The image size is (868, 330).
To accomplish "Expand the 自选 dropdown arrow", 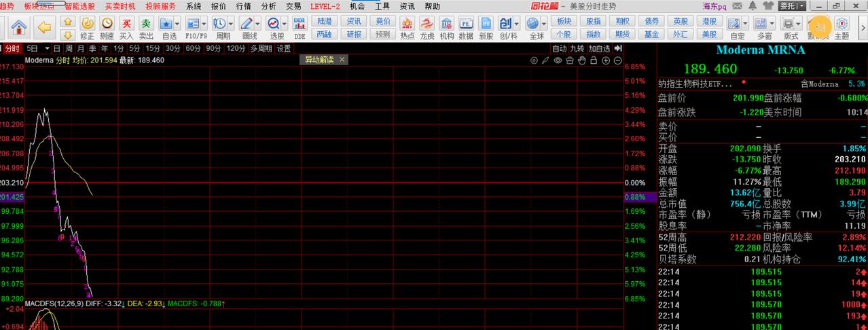I will point(178,24).
